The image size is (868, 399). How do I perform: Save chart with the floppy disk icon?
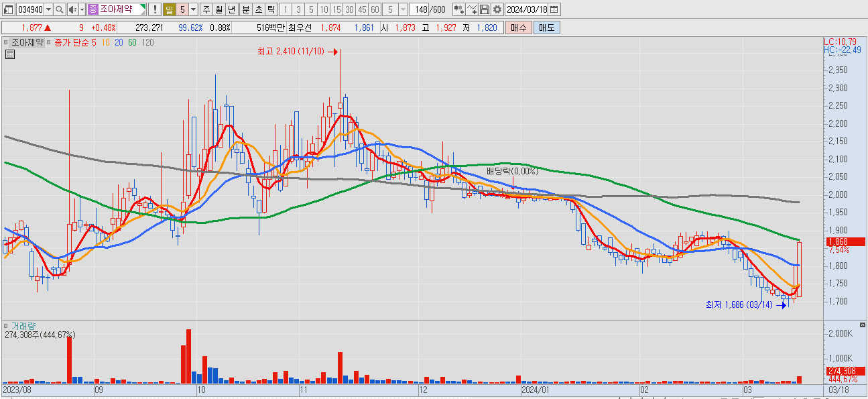[485, 9]
